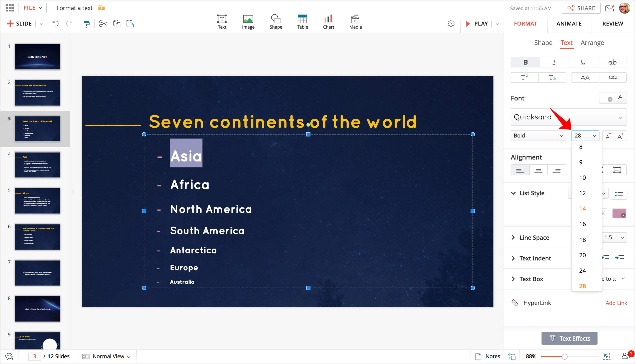Click the Text Effects button
The image size is (635, 364).
click(569, 338)
